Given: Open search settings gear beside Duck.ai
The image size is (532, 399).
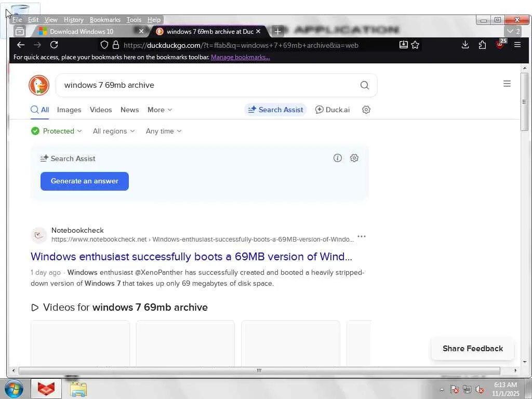Looking at the screenshot, I should [366, 110].
